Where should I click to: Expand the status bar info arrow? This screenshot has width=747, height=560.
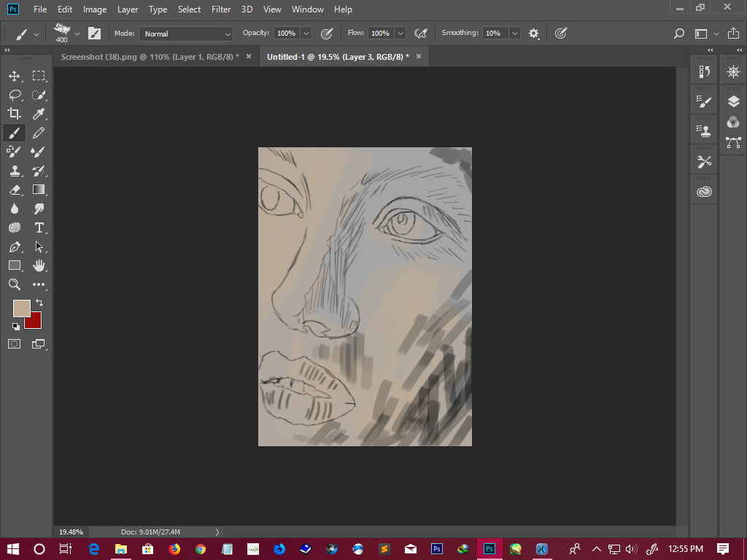click(217, 532)
